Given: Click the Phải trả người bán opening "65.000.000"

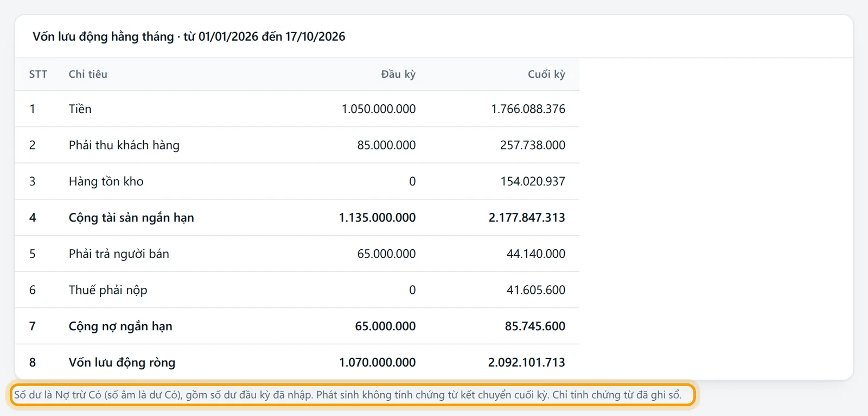Looking at the screenshot, I should tap(386, 254).
